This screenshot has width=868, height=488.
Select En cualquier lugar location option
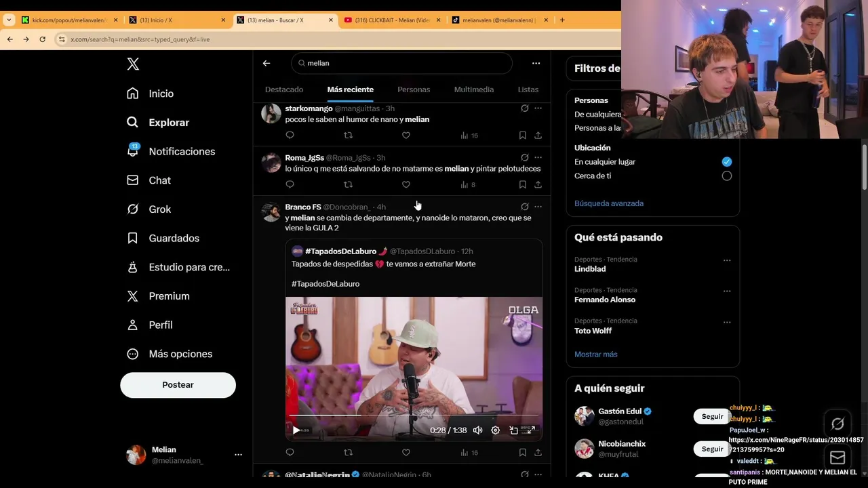[726, 162]
